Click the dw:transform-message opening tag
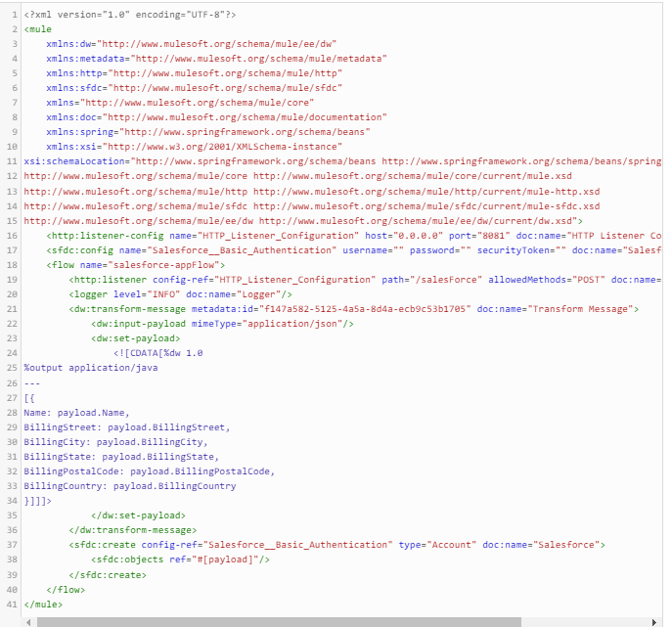Viewport: 672px width, 627px height. coord(353,308)
